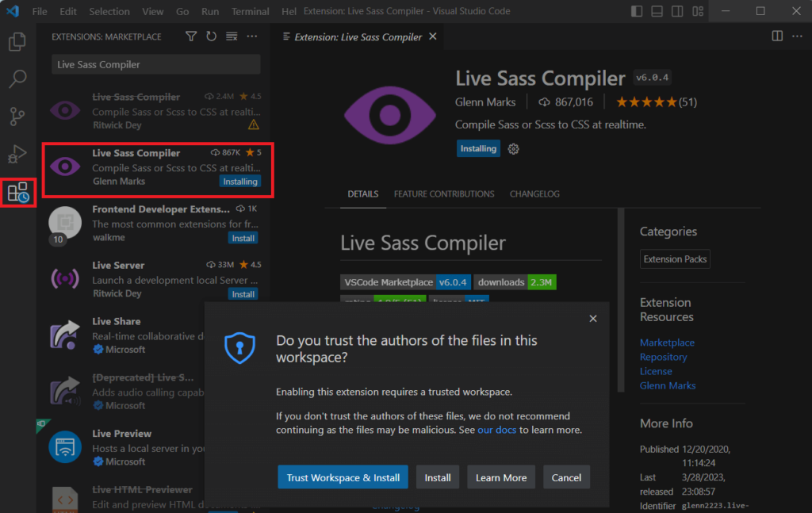
Task: Follow the 'our docs' link in dialog
Action: point(497,430)
